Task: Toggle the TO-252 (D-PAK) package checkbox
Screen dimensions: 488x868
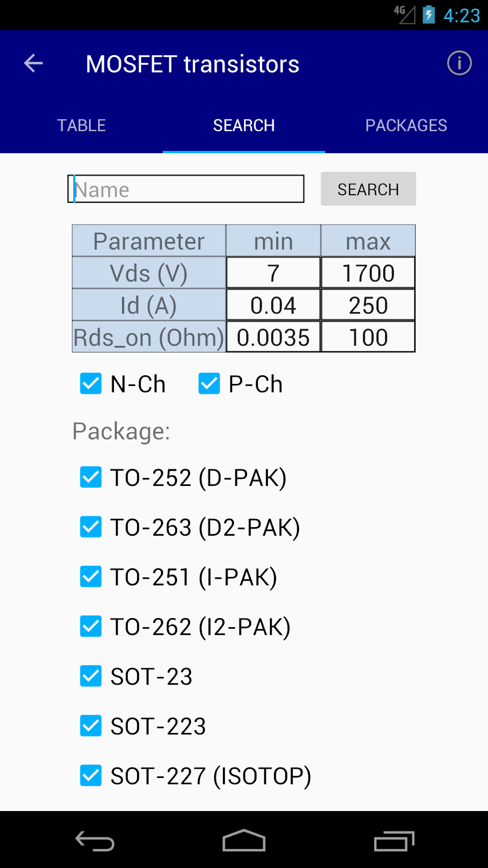Action: pyautogui.click(x=91, y=477)
